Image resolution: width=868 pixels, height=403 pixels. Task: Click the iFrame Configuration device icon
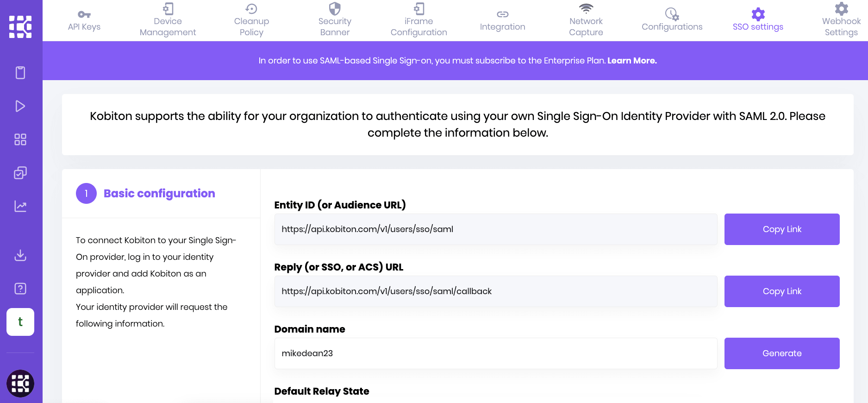(x=419, y=9)
